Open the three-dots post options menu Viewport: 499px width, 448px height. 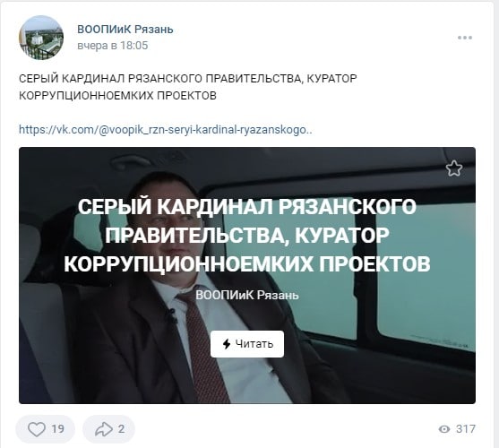[465, 38]
